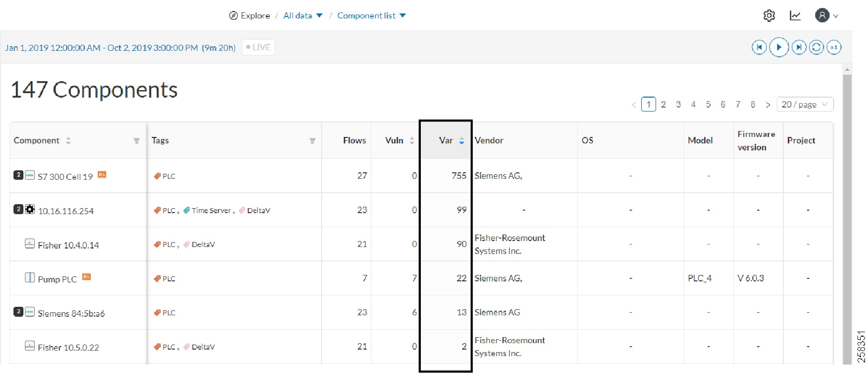Open the S7 300 Cell 19 component
The width and height of the screenshot is (868, 373).
tap(65, 177)
